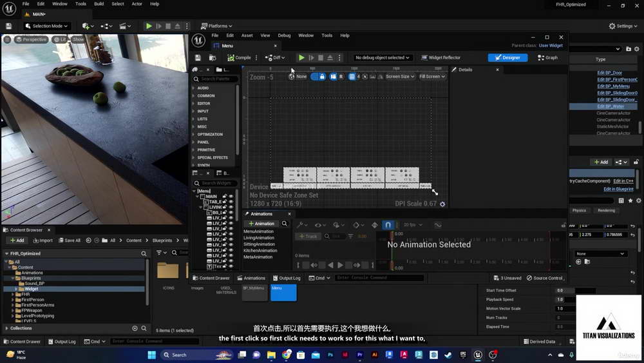
Task: Click the sequencer play reverse button
Action: 330,265
